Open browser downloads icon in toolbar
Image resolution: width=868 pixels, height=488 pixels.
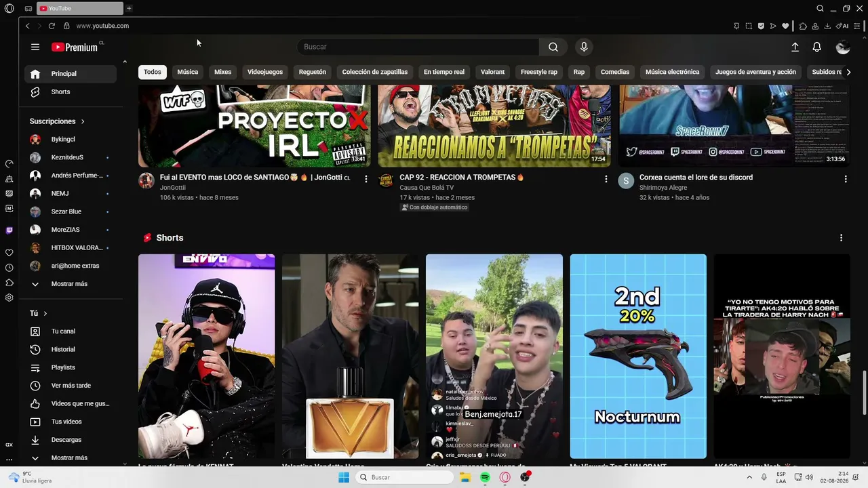(827, 26)
